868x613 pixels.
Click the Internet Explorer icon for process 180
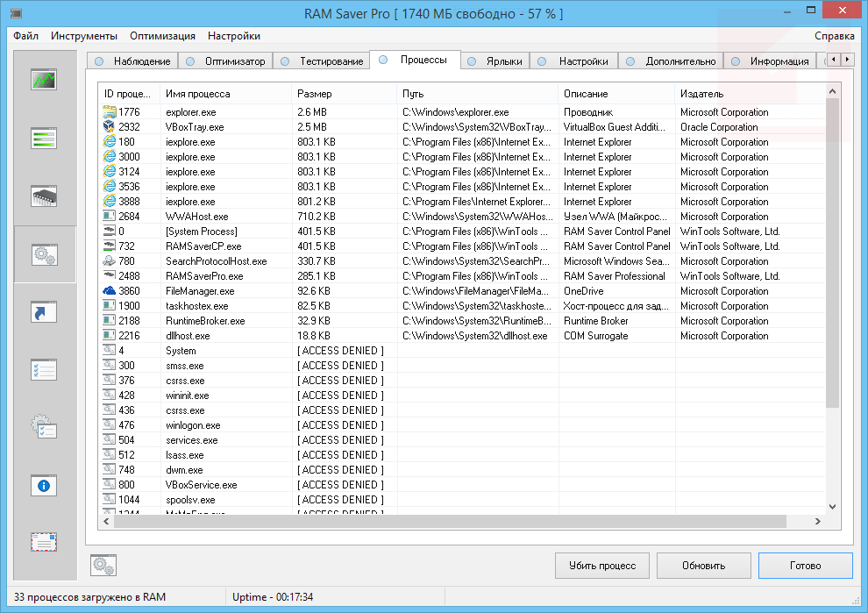(x=110, y=142)
